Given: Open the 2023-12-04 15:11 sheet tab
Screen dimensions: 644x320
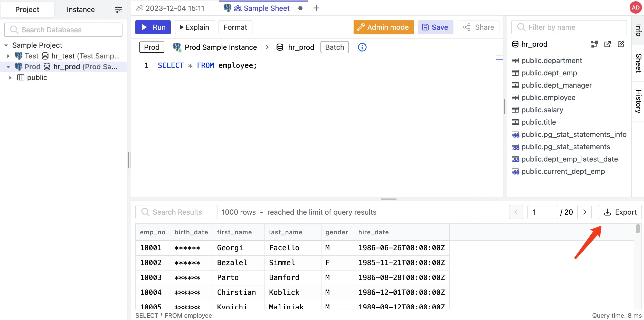Looking at the screenshot, I should click(175, 8).
